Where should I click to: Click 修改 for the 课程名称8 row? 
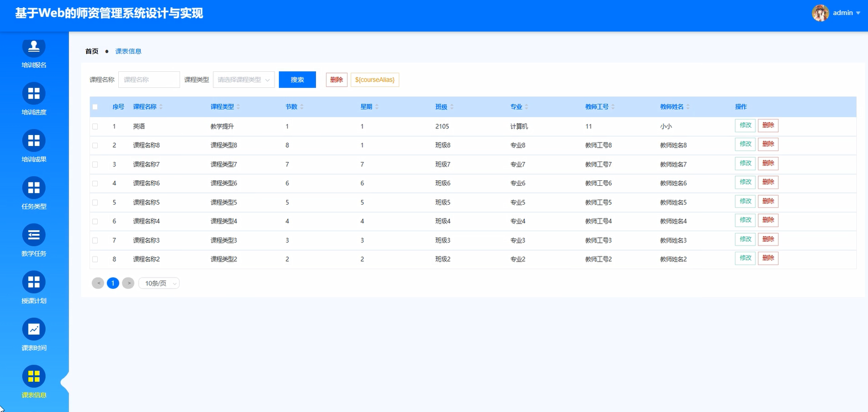coord(745,144)
